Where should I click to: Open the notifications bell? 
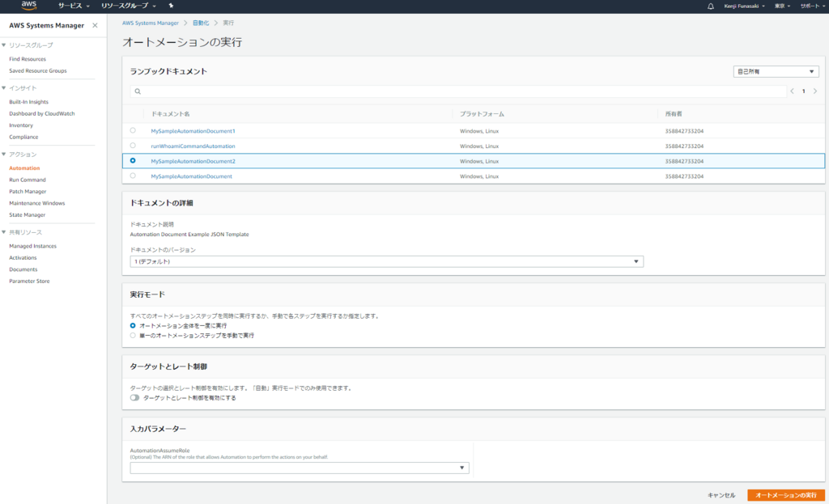coord(711,6)
